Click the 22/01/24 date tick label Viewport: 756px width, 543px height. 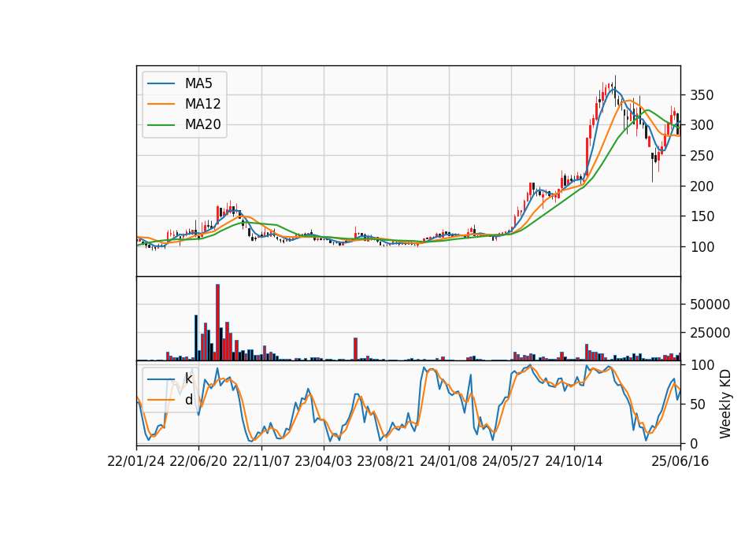point(136,461)
